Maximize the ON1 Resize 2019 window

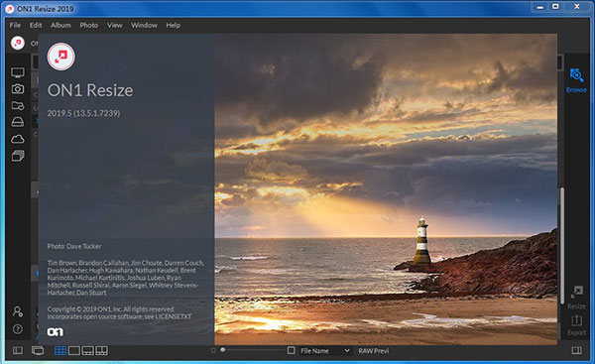[555, 7]
